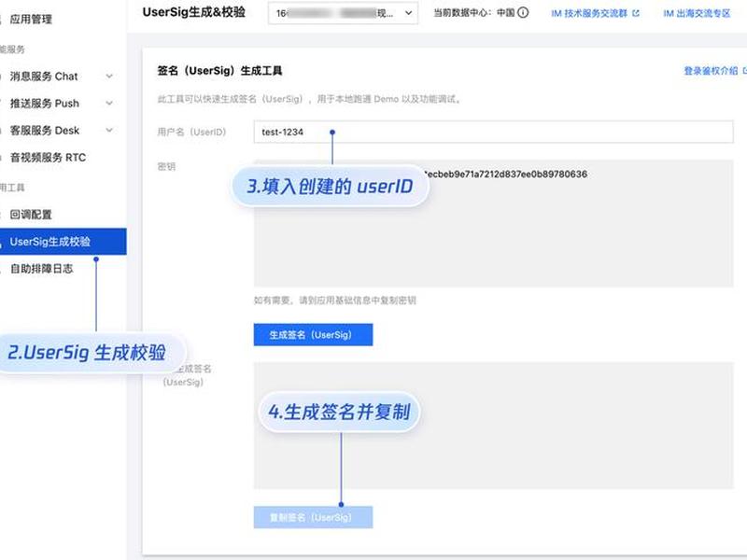The image size is (747, 560).
Task: Expand the 消息服务 Chat chevron
Action: coord(109,77)
